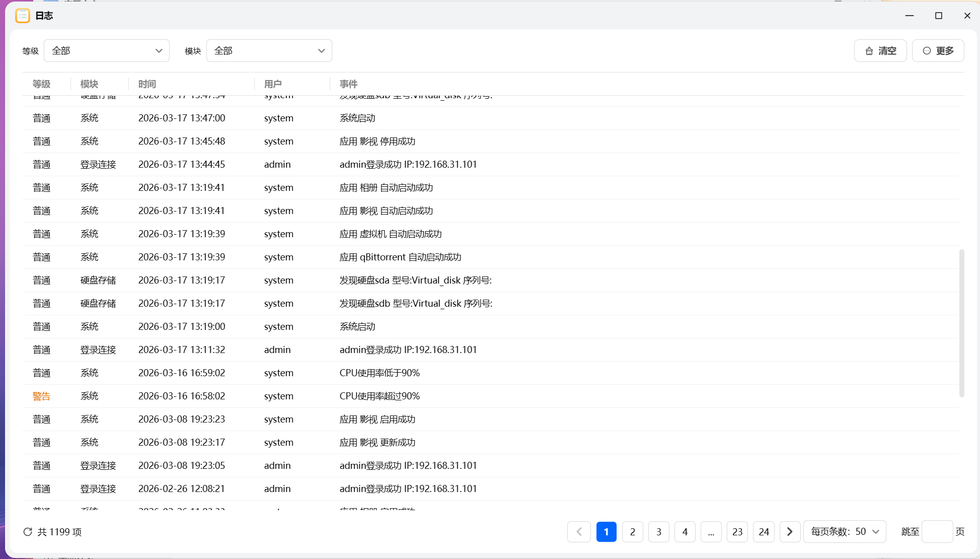980x559 pixels.
Task: Expand the 等级 level dropdown
Action: (x=107, y=51)
